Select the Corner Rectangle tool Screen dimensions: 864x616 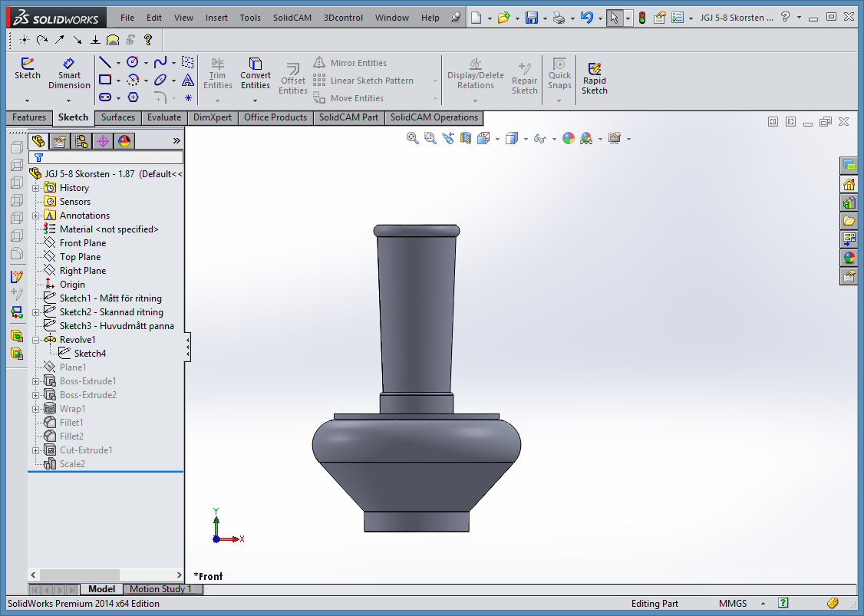pos(104,80)
